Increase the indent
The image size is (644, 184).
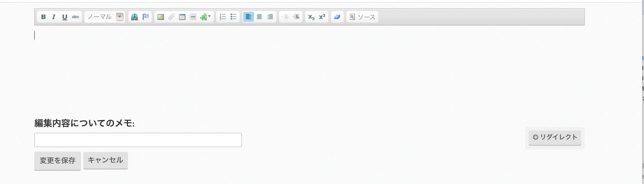tap(296, 17)
